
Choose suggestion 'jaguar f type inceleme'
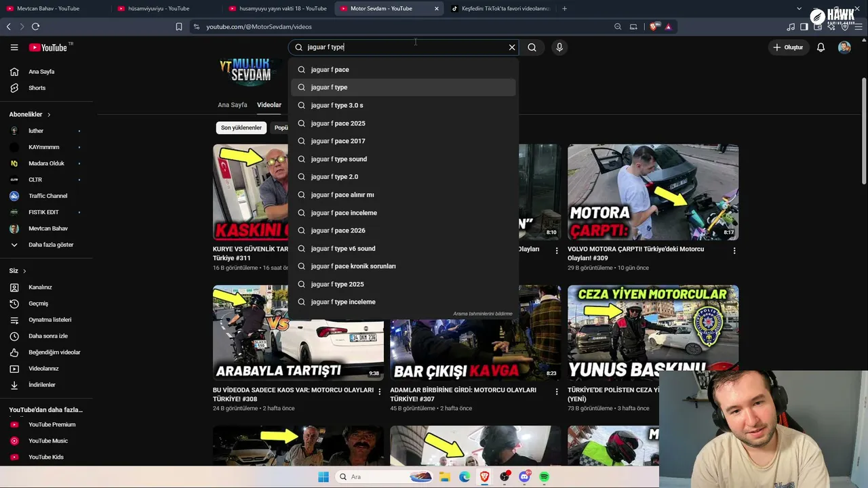tap(403, 302)
